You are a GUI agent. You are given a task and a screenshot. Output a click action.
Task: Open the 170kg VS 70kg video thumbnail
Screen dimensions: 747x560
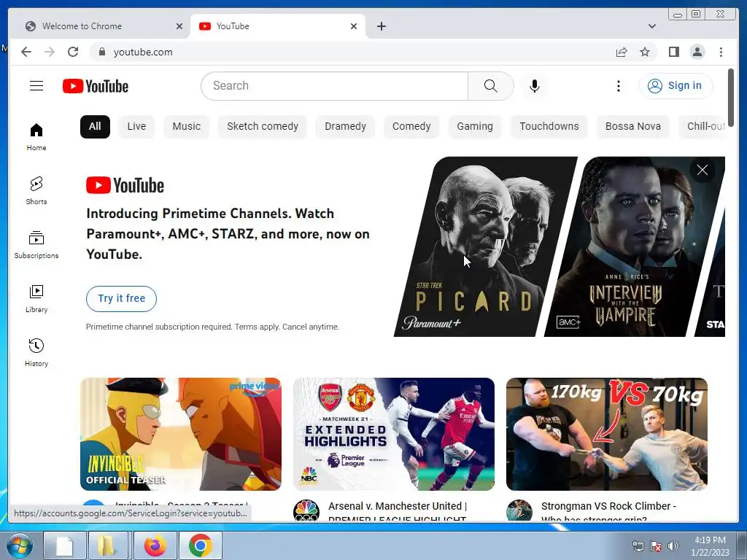coord(606,434)
